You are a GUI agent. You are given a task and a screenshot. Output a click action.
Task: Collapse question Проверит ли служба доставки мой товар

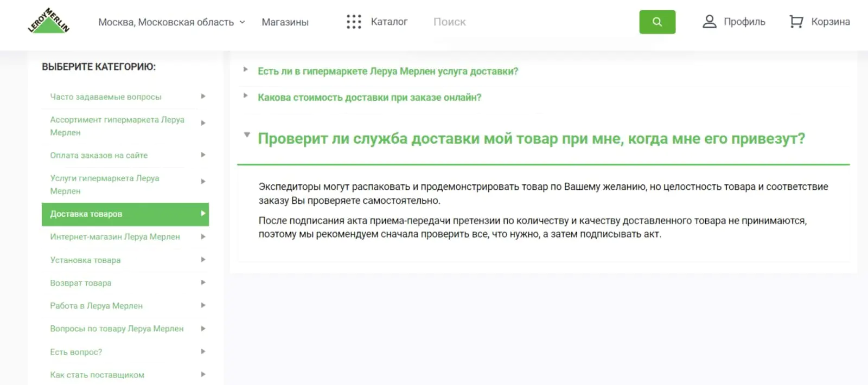(531, 139)
